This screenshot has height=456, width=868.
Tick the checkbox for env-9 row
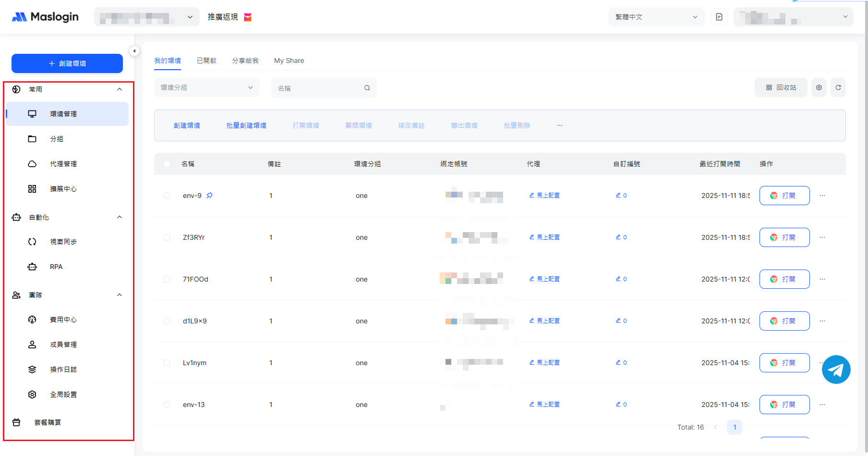167,196
